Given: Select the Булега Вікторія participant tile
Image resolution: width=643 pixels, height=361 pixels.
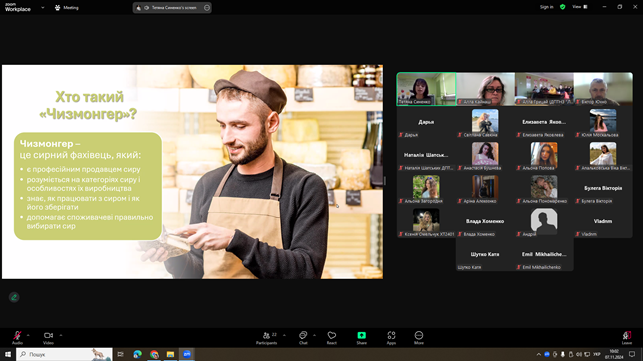Looking at the screenshot, I should pos(603,189).
